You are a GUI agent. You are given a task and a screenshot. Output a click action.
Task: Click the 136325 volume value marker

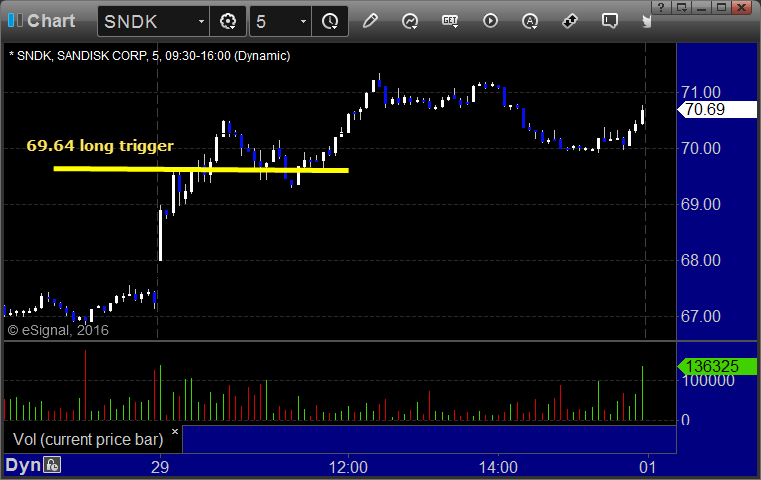pos(717,366)
